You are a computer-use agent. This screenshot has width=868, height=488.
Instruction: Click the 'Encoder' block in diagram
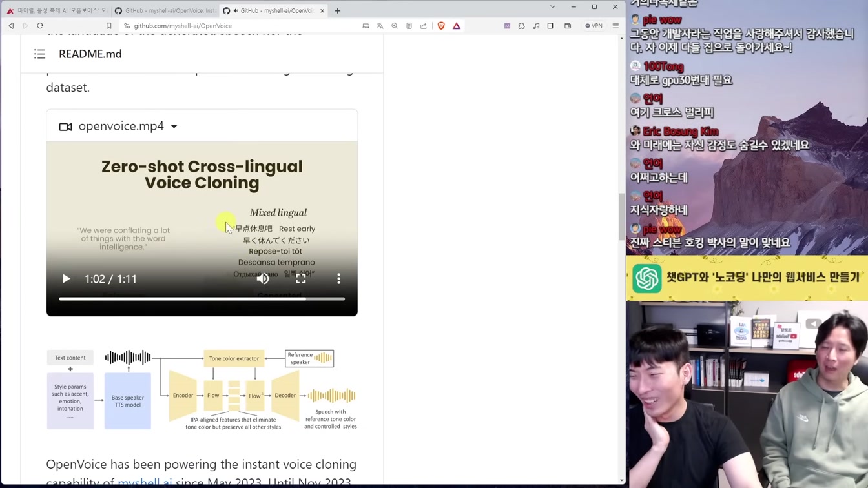[x=183, y=395]
